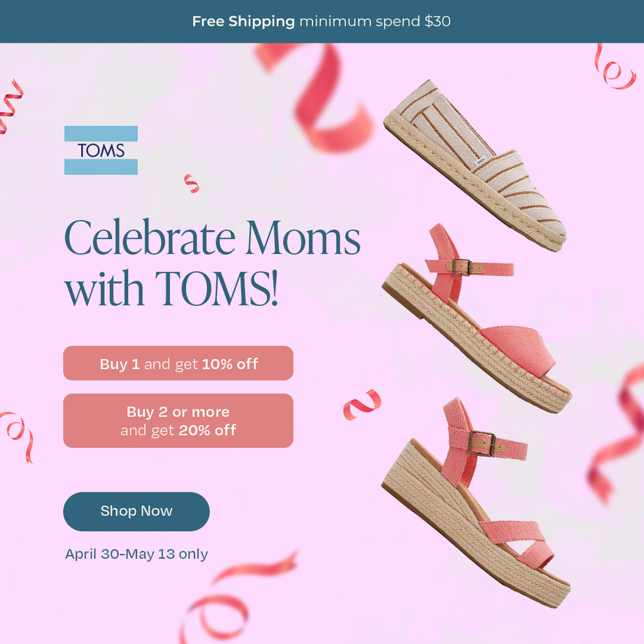Select the Buy 1 get 10% off offer
644x644 pixels.
(x=178, y=363)
